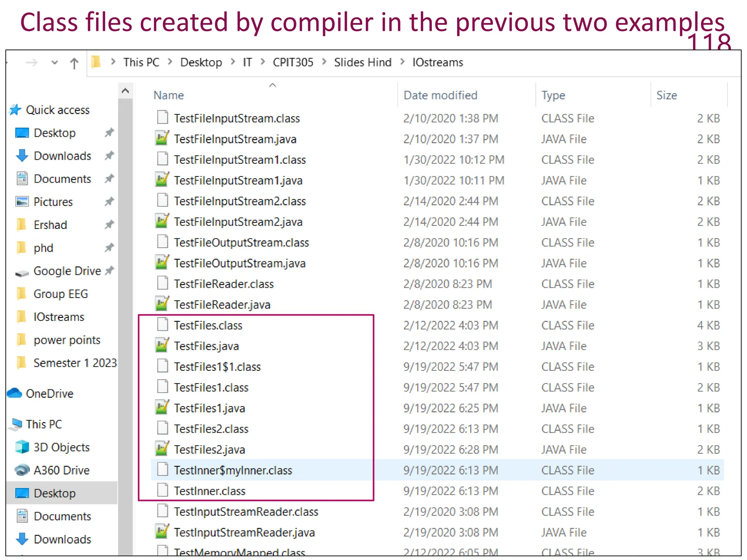Viewport: 747px width, 560px height.
Task: Expand chevron after IT in breadcrumb
Action: tap(263, 62)
